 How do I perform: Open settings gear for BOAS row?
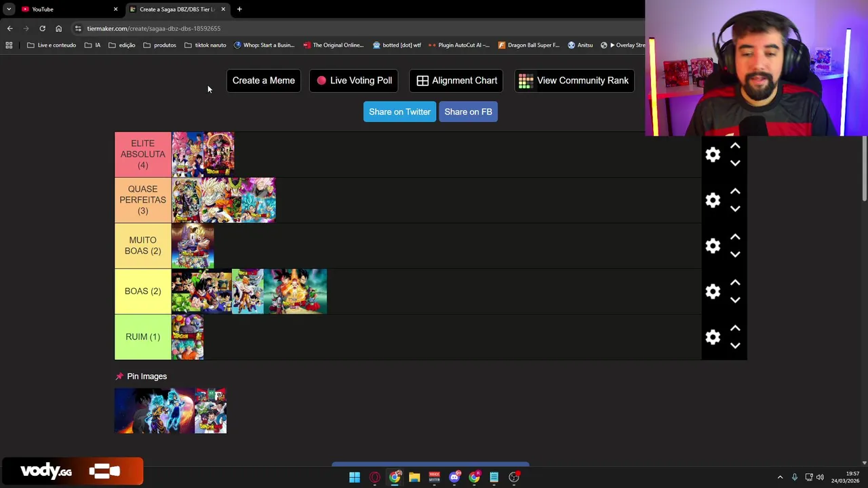click(x=713, y=291)
